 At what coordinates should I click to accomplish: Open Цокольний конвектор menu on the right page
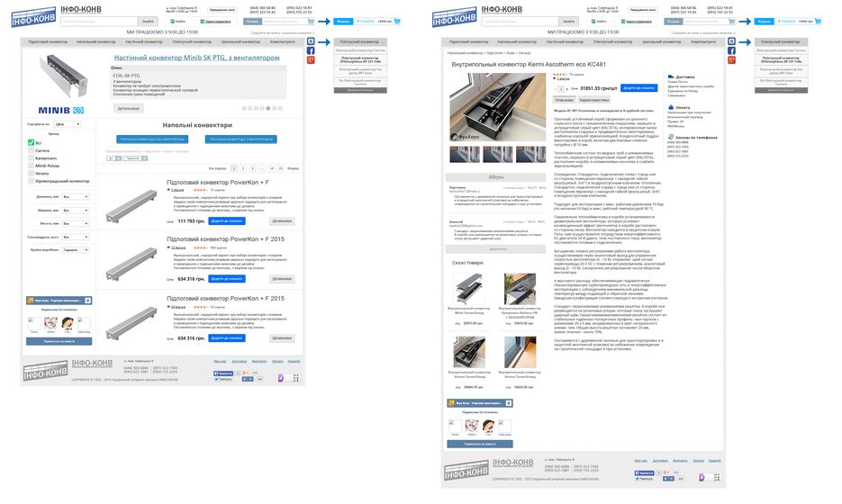pos(662,41)
